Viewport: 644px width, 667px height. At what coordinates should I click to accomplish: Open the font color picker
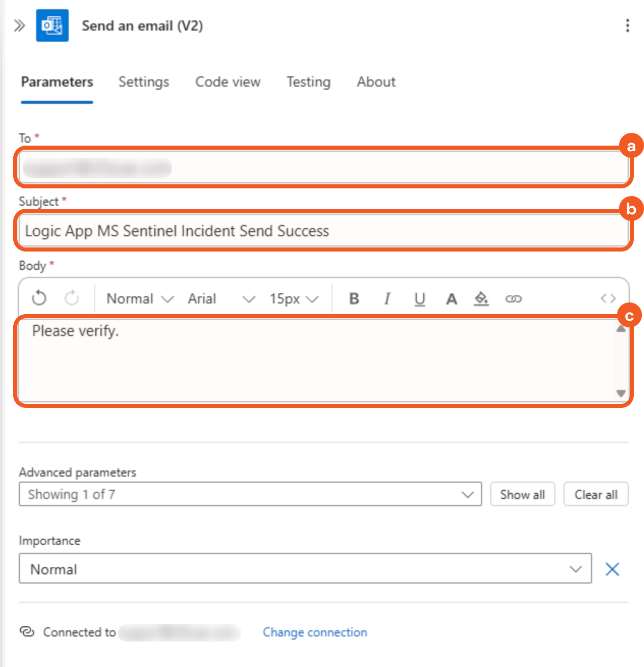click(451, 299)
